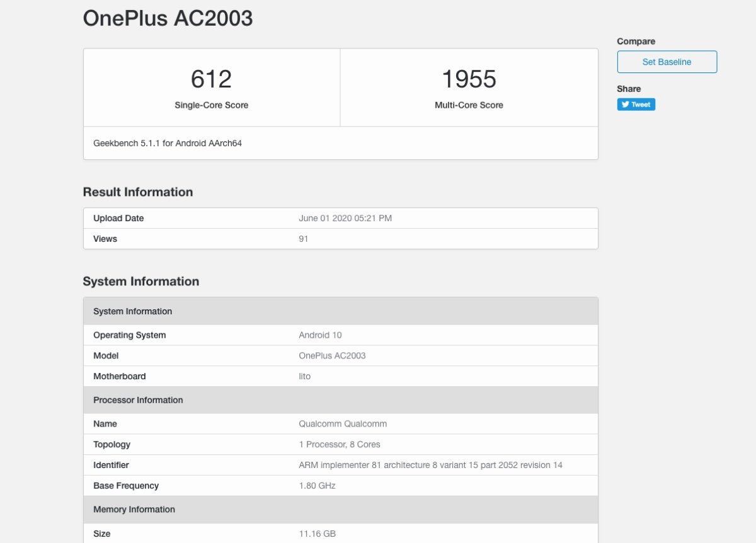The height and width of the screenshot is (543, 756).
Task: Select the memory Size label
Action: coord(102,534)
